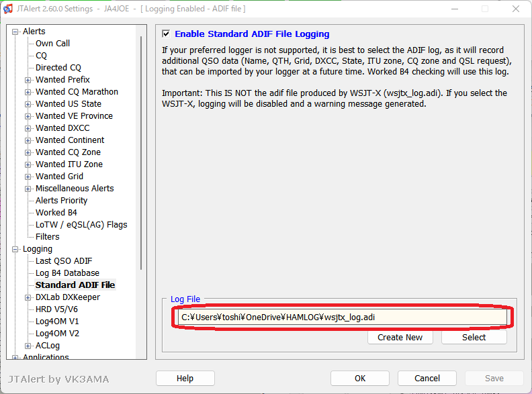Open Help for settings
The height and width of the screenshot is (394, 532).
[x=185, y=379]
